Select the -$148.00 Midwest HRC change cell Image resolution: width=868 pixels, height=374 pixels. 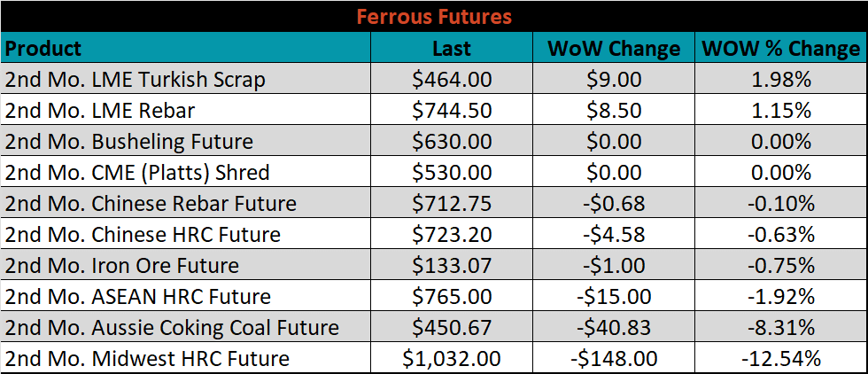click(x=614, y=358)
